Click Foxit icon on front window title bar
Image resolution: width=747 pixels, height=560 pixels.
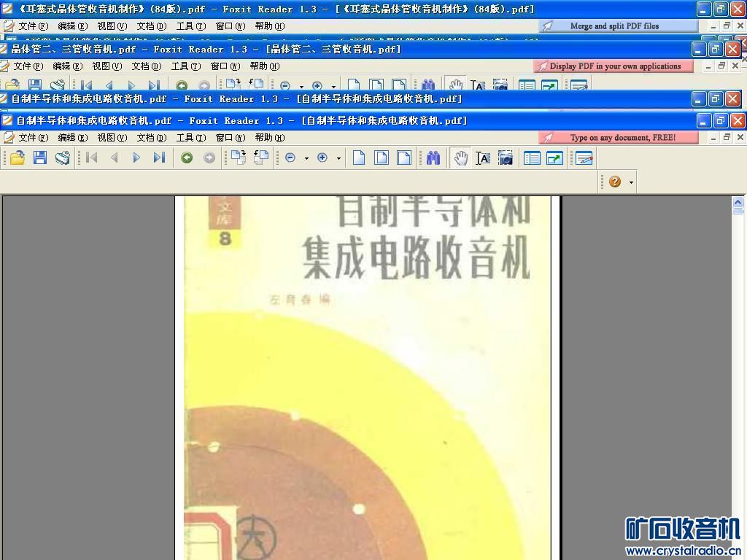tap(7, 120)
